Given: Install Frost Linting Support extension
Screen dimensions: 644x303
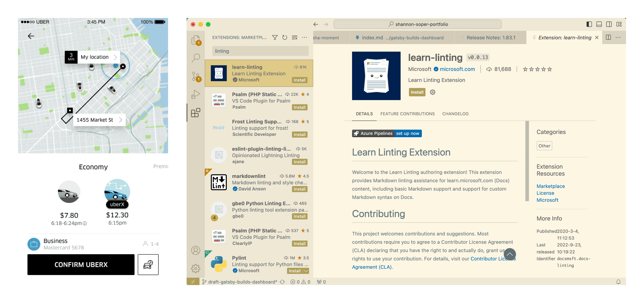Looking at the screenshot, I should (x=299, y=135).
